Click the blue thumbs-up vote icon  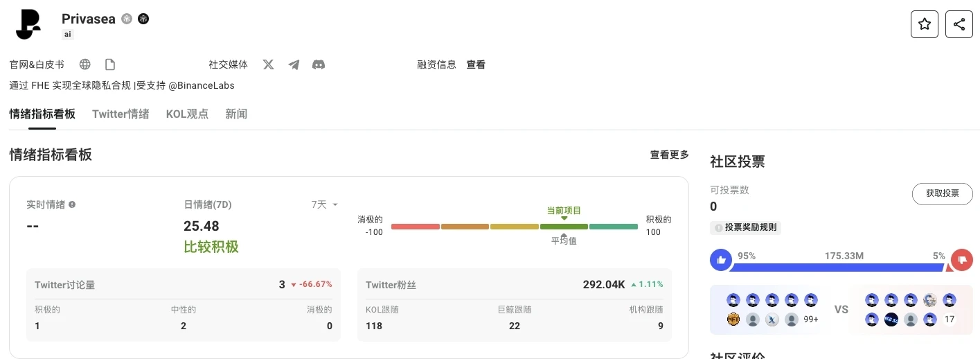click(721, 261)
